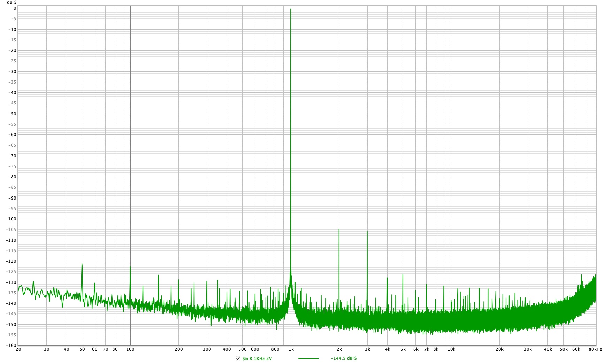The height and width of the screenshot is (364, 605).
Task: Click the "-144.5 dBFS" legend readout value
Action: 344,358
